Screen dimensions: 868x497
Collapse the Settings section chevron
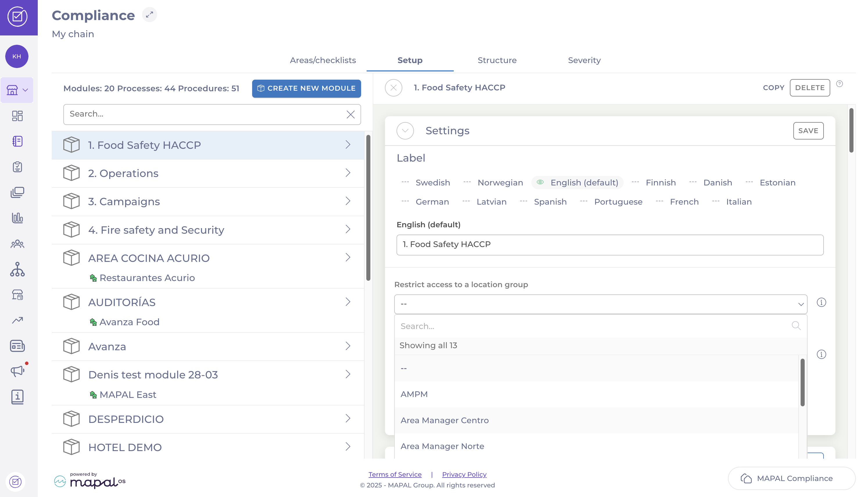(405, 131)
